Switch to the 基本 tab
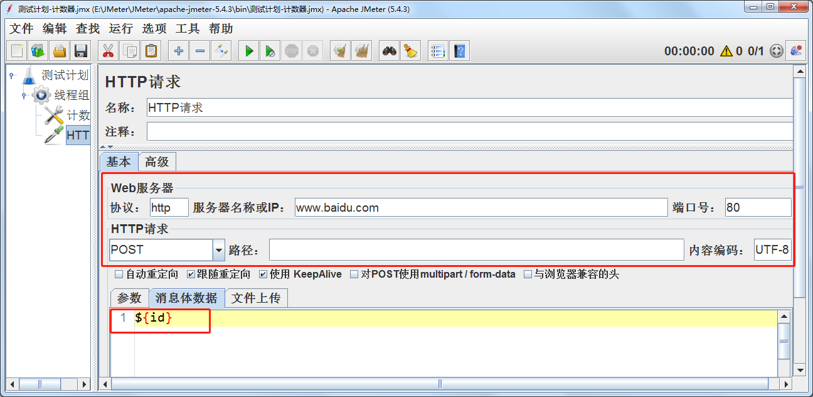 tap(119, 162)
